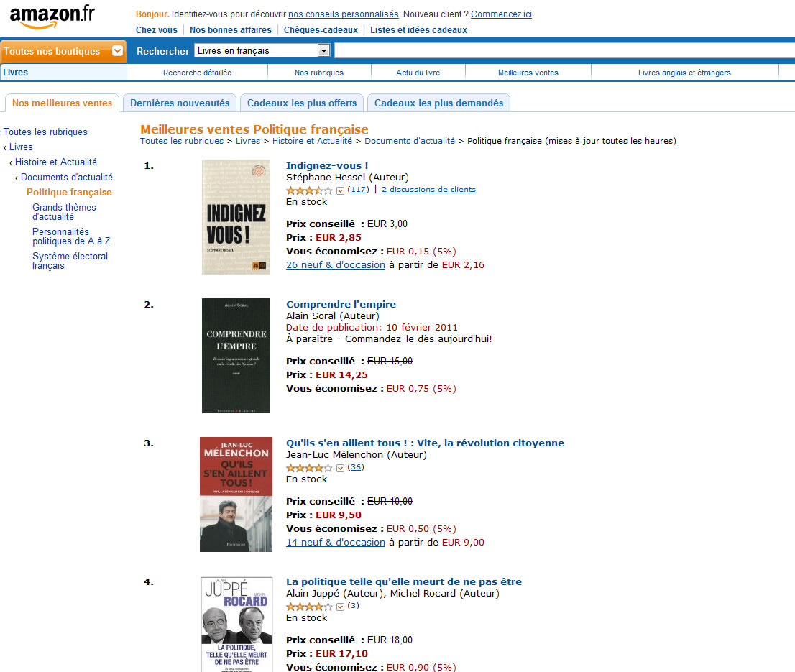Open Meilleures ventes in books navigation

[528, 73]
